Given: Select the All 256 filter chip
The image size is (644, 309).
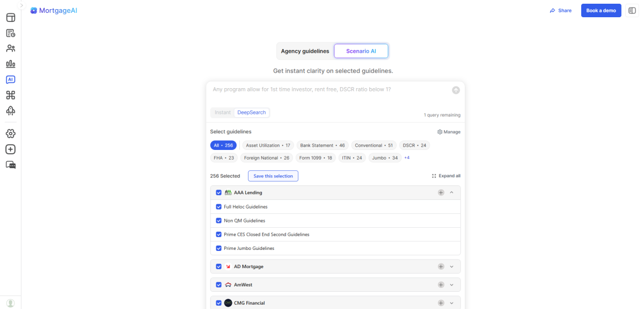Looking at the screenshot, I should coord(223,145).
